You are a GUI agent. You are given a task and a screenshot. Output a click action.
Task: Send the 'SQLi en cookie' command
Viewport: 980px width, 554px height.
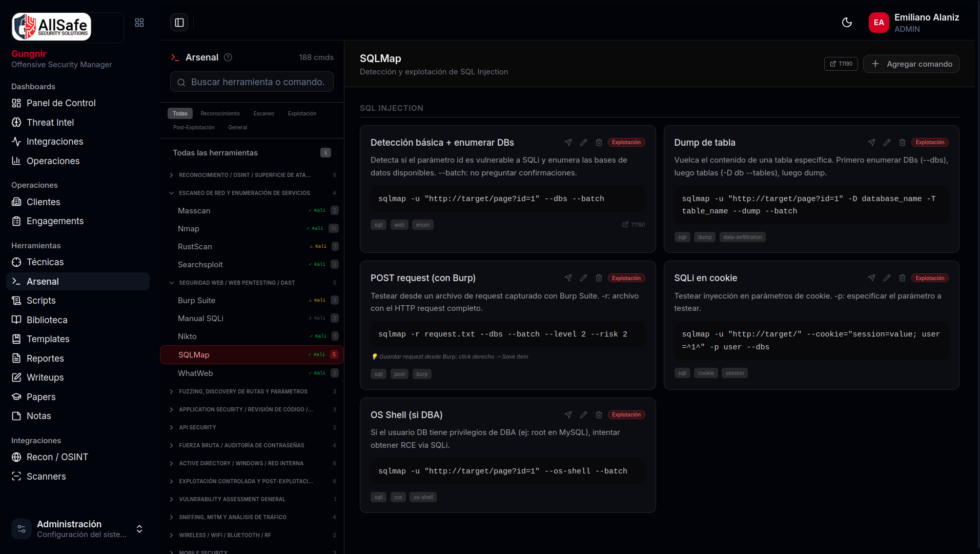(x=871, y=278)
